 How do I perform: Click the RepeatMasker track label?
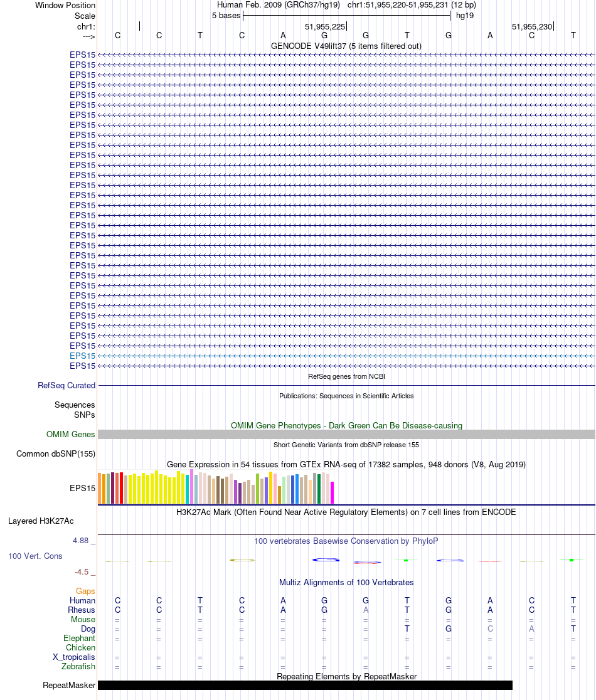pos(69,686)
